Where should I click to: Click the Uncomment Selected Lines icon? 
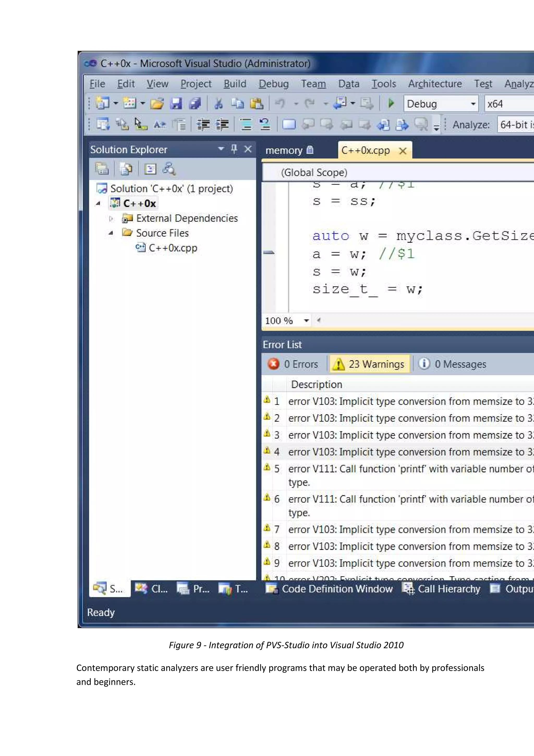pos(265,124)
